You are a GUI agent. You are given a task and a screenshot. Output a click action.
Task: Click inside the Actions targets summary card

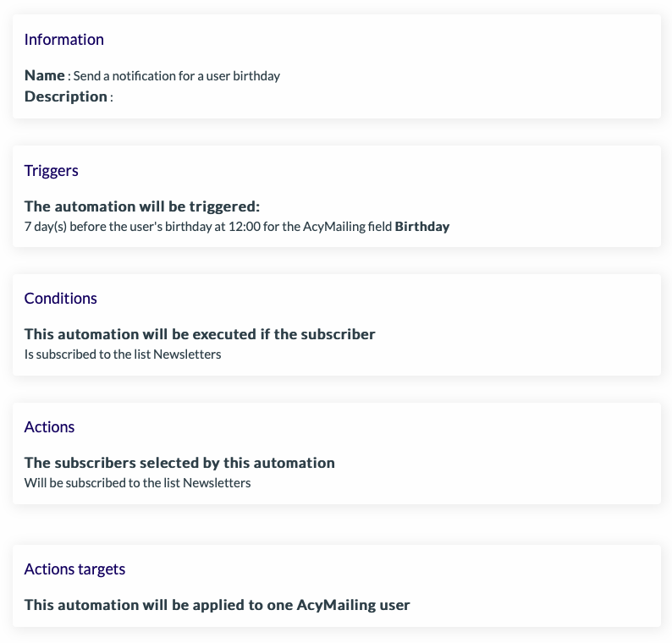pyautogui.click(x=337, y=585)
